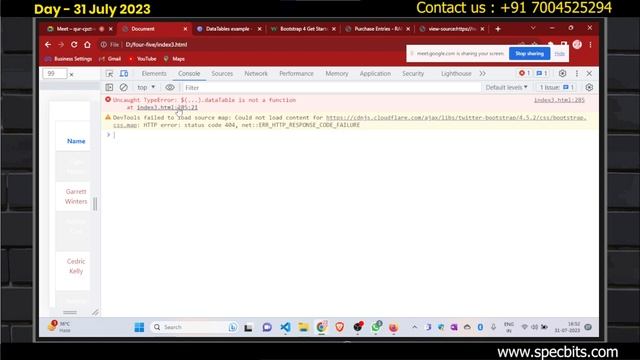The image size is (640, 360).
Task: Open the Default levels dropdown
Action: click(507, 87)
